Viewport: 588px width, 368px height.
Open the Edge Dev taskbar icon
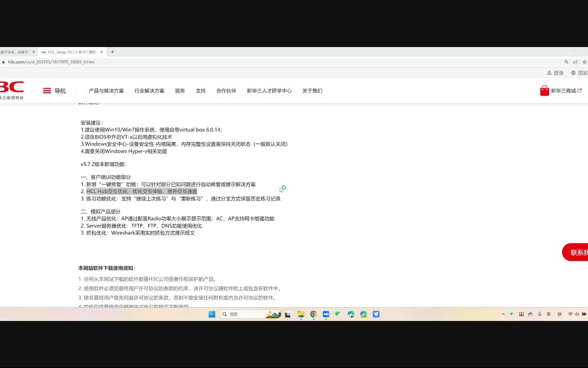[x=363, y=315]
